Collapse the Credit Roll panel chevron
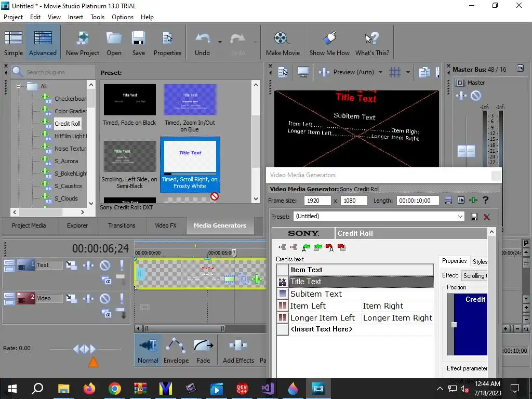This screenshot has height=399, width=532. (x=491, y=232)
